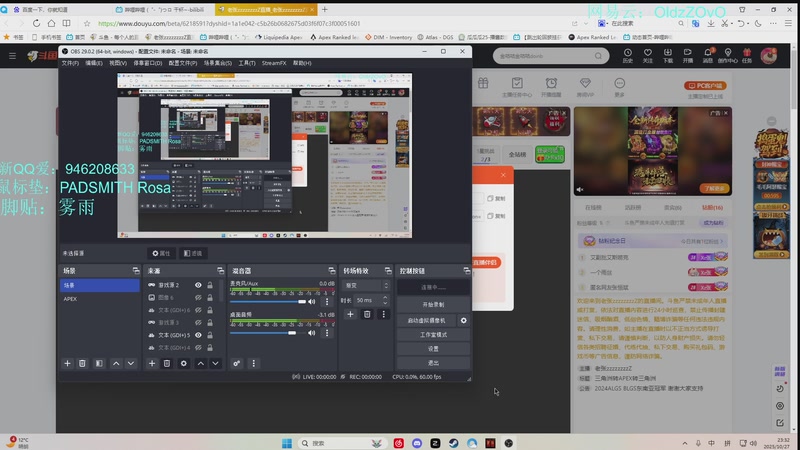Click the 退出 exit button
This screenshot has height=450, width=800.
click(x=433, y=363)
